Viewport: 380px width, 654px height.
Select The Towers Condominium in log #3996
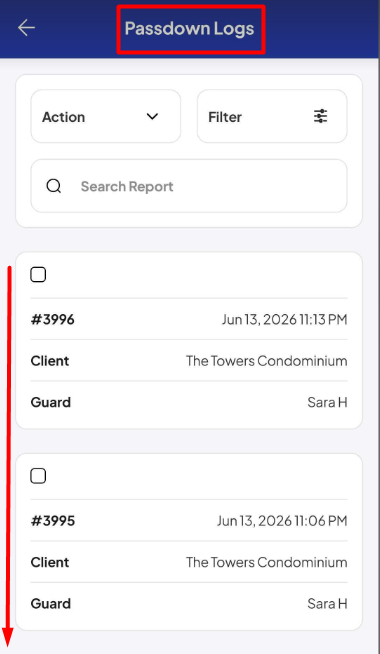[267, 361]
